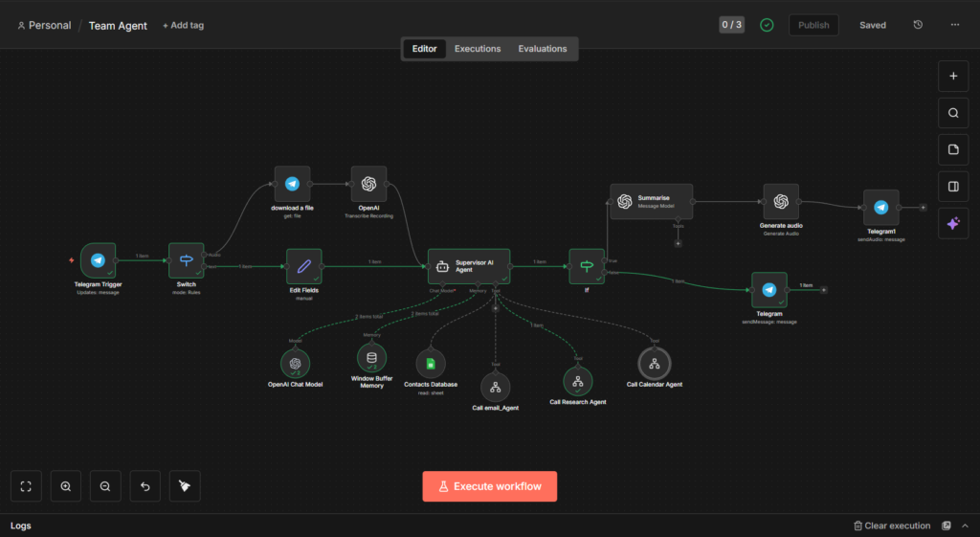
Task: Switch to the Evaluations tab
Action: pos(543,49)
